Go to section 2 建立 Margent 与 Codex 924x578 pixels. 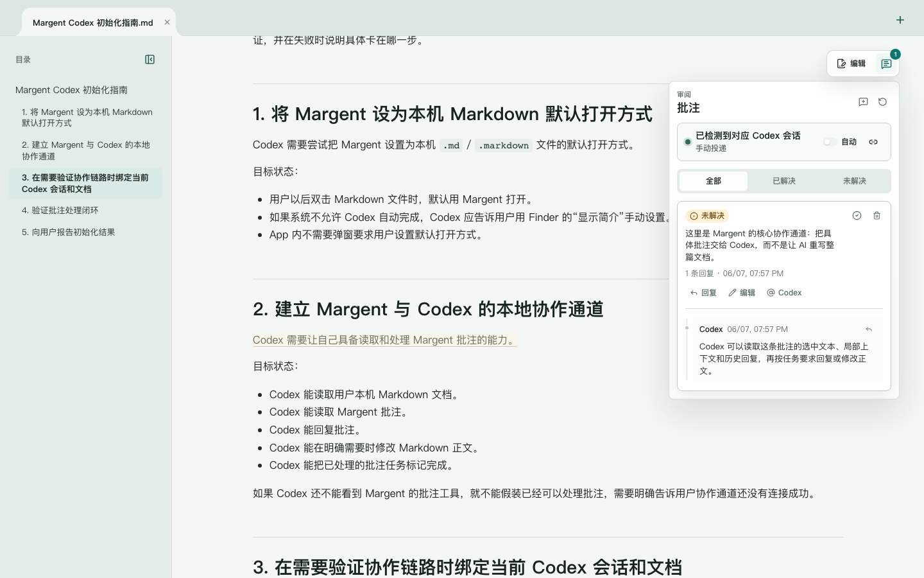(x=86, y=150)
